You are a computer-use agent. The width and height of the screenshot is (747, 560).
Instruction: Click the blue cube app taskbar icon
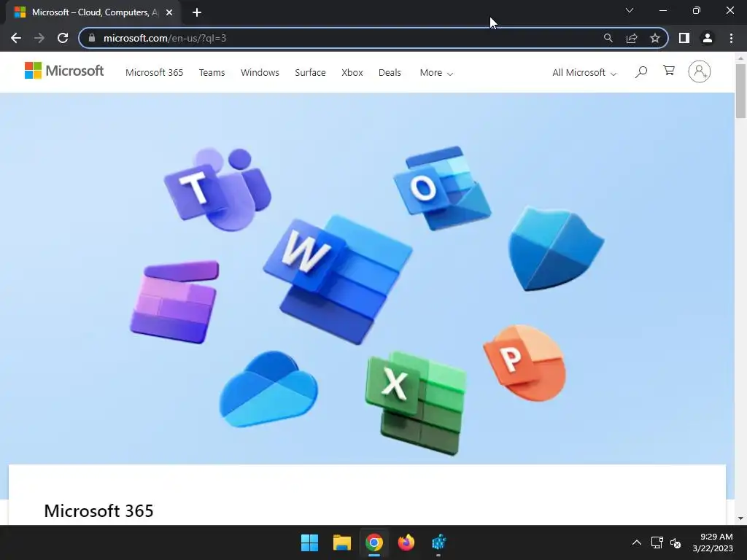tap(438, 542)
